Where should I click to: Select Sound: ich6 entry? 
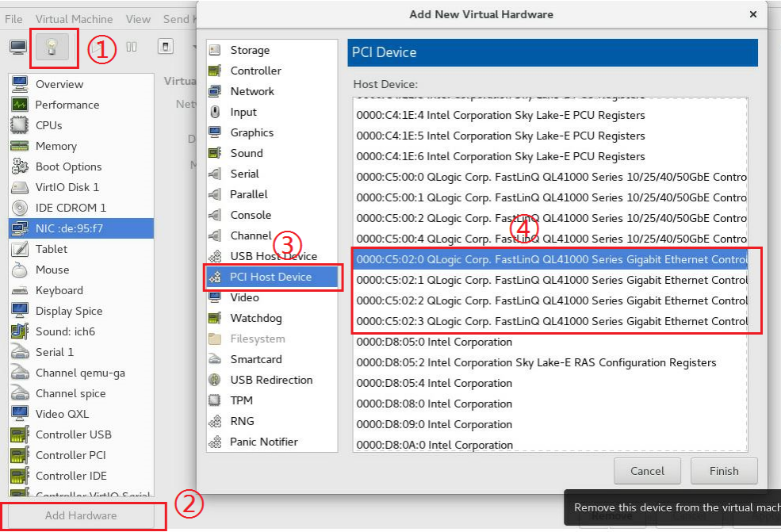pyautogui.click(x=81, y=331)
